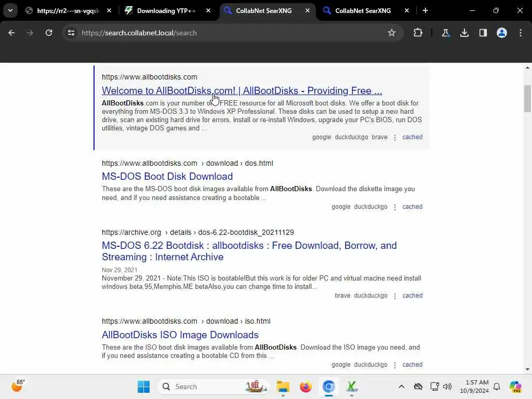Open cached link for MS-DOS 6.22 Bootdisk result
The image size is (532, 399).
click(x=412, y=296)
